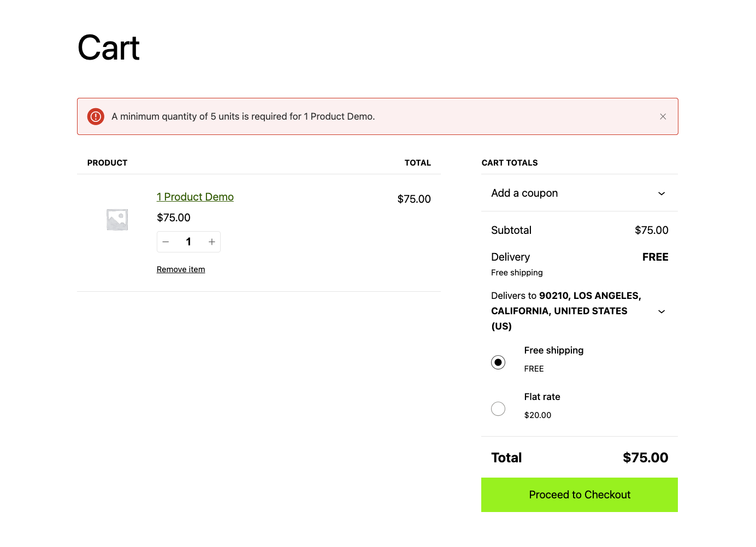Decrease quantity with the minus icon
This screenshot has width=756, height=547.
(x=166, y=242)
